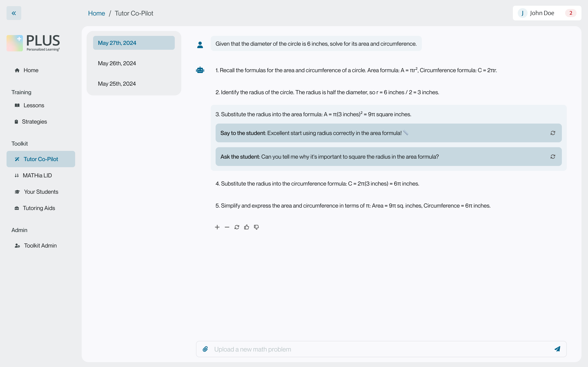Click the thumbs up feedback icon
This screenshot has height=367, width=588.
(247, 227)
